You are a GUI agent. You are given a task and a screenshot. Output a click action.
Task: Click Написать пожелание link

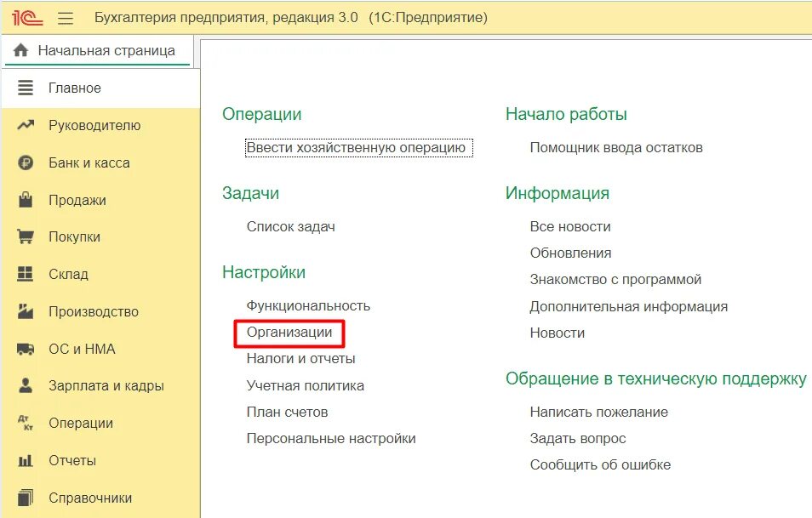(x=598, y=412)
